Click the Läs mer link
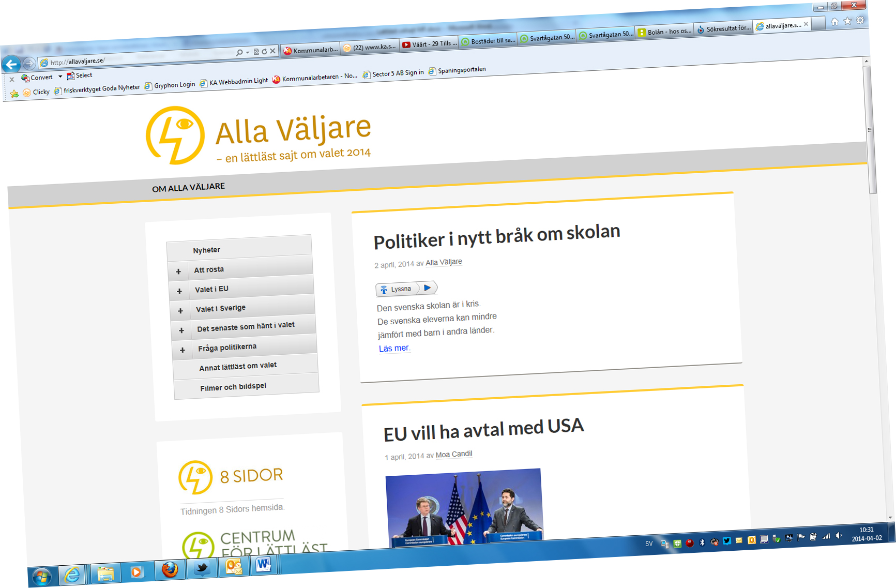The width and height of the screenshot is (896, 588). pyautogui.click(x=394, y=348)
